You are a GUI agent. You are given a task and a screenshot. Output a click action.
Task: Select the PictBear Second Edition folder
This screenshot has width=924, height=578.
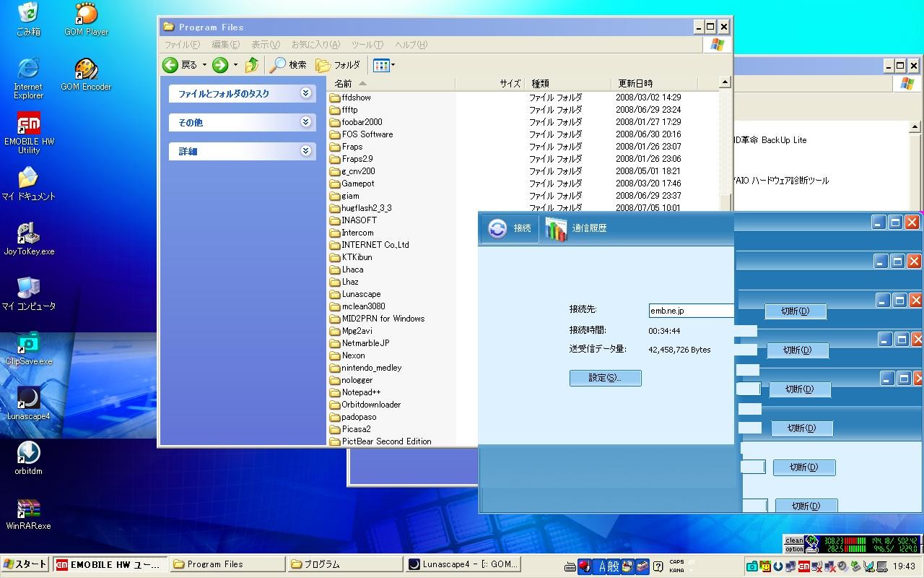click(x=380, y=441)
